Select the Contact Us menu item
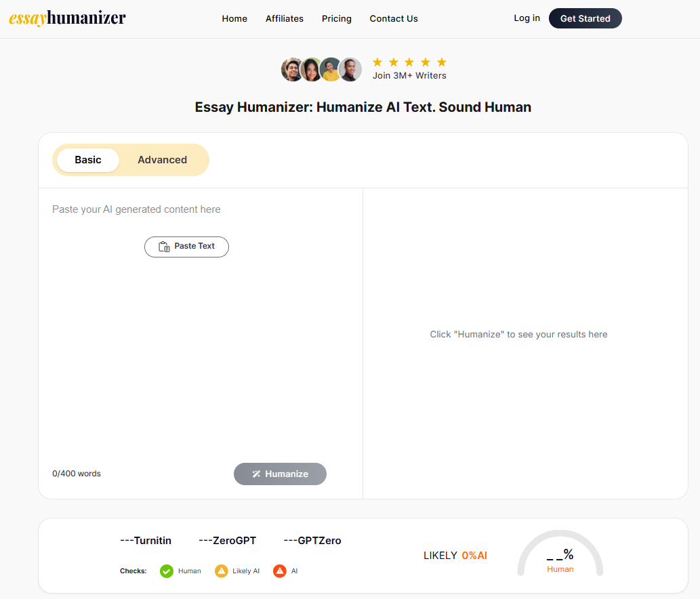Viewport: 700px width, 599px height. tap(394, 18)
